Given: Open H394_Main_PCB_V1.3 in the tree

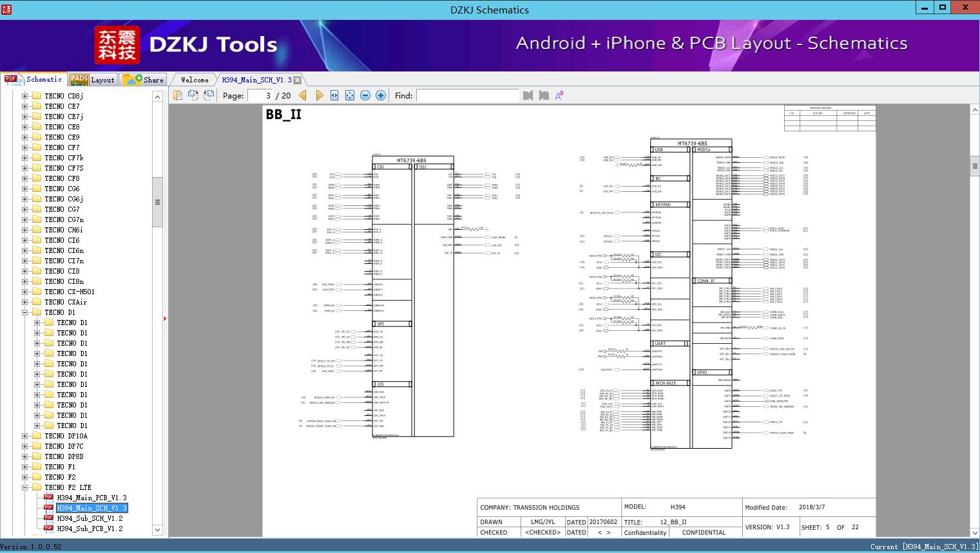Looking at the screenshot, I should tap(91, 498).
